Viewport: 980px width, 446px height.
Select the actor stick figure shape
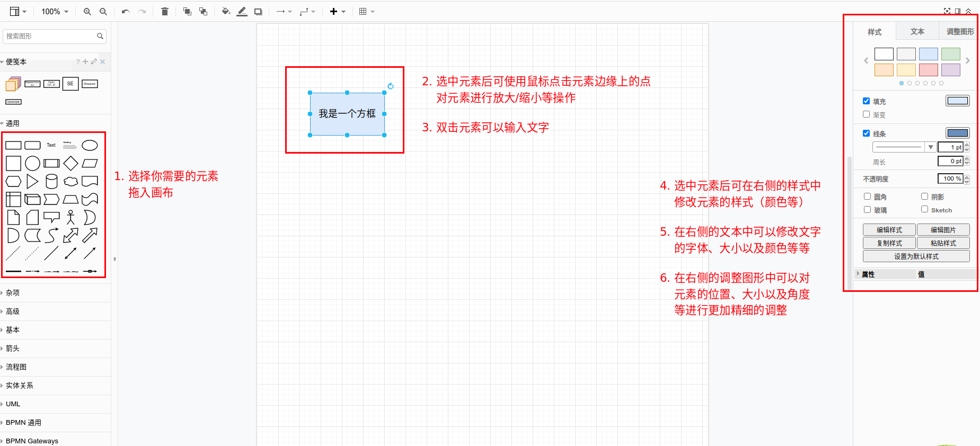click(70, 217)
